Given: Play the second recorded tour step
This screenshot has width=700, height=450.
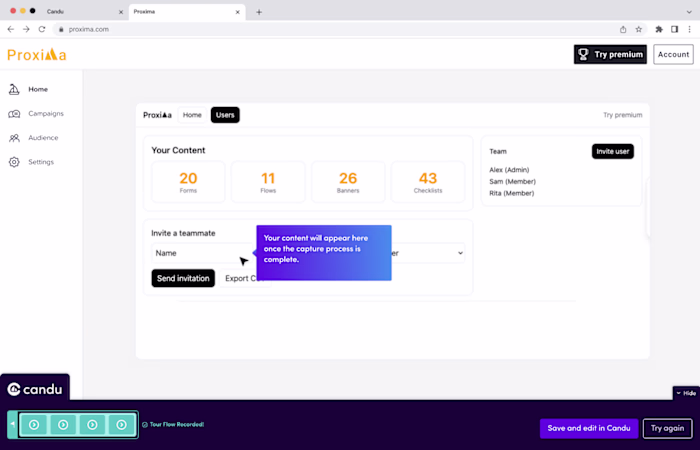Looking at the screenshot, I should [63, 425].
